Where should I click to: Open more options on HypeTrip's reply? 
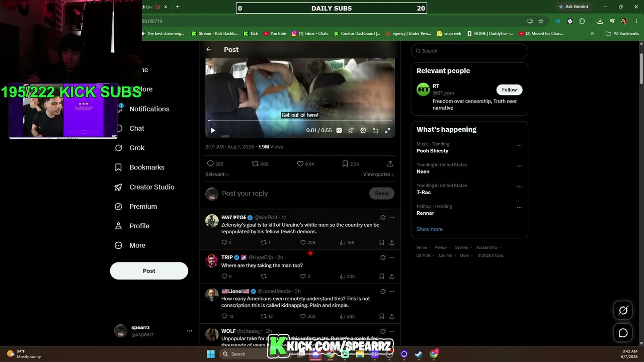pyautogui.click(x=392, y=257)
